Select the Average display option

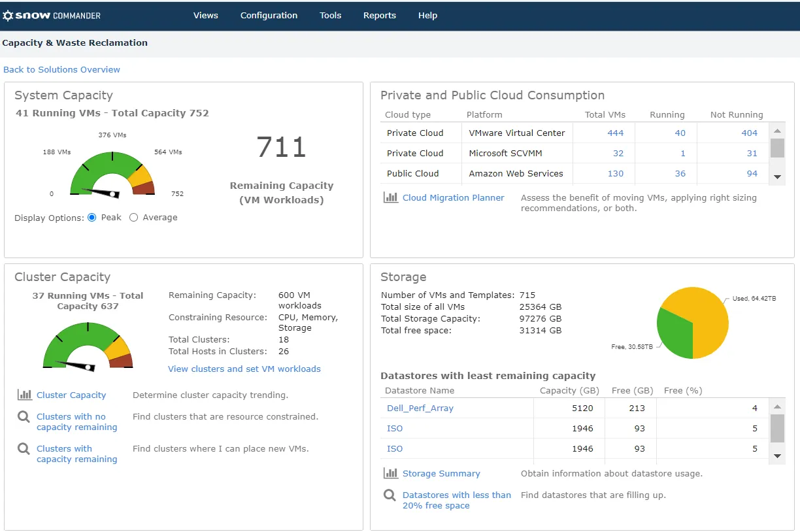tap(134, 218)
